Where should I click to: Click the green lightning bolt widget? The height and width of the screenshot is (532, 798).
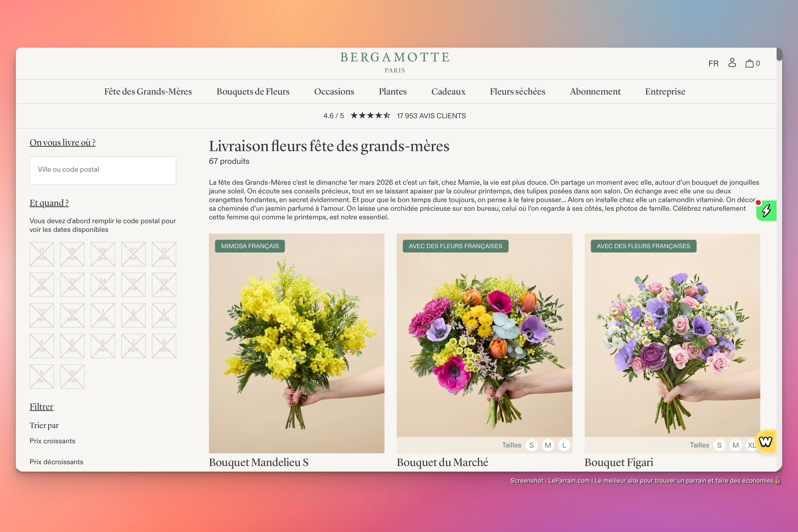(766, 211)
